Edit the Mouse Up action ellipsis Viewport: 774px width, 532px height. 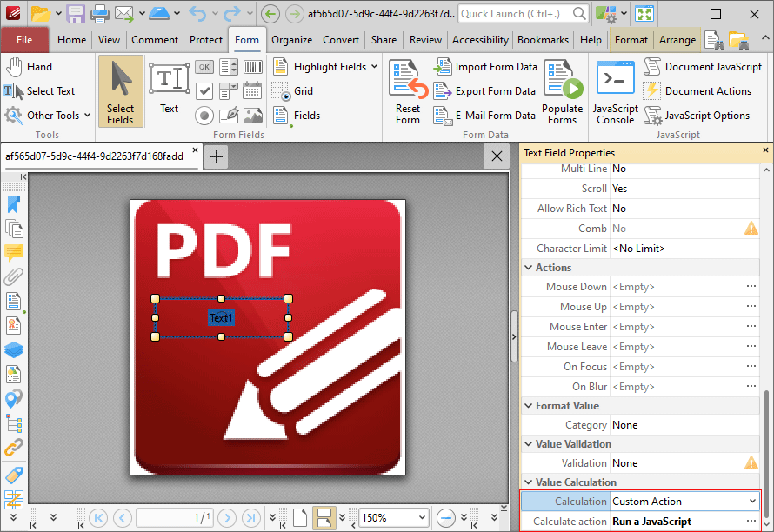tap(751, 307)
